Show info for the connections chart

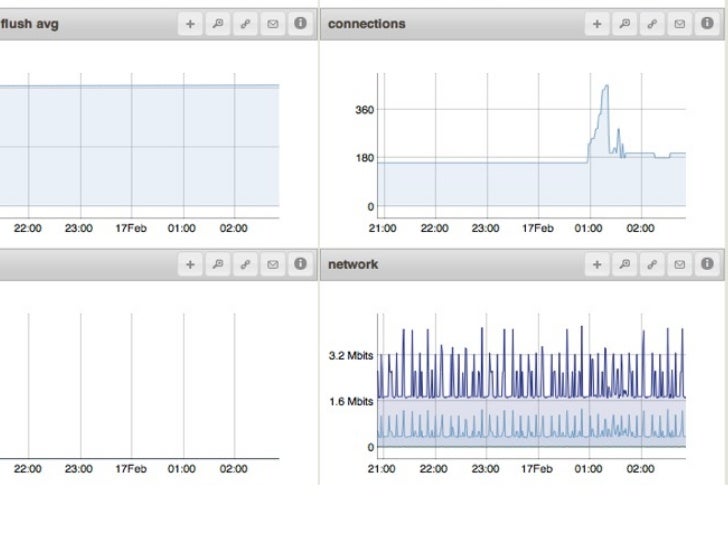[x=707, y=24]
